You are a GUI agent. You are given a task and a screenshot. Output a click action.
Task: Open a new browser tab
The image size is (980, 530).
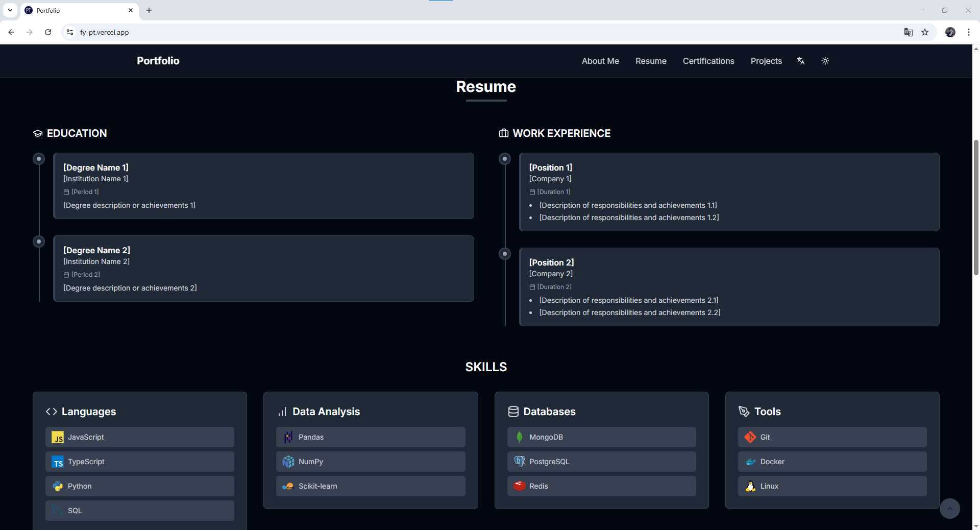149,10
